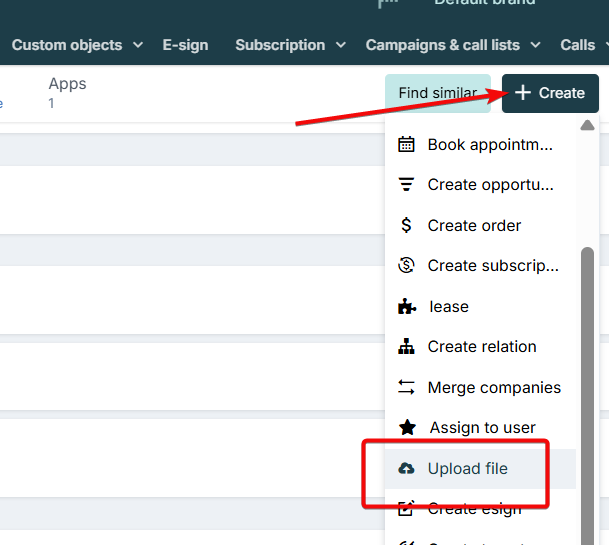Open the E-sign navigation item
Viewport: 609px width, 545px height.
185,45
